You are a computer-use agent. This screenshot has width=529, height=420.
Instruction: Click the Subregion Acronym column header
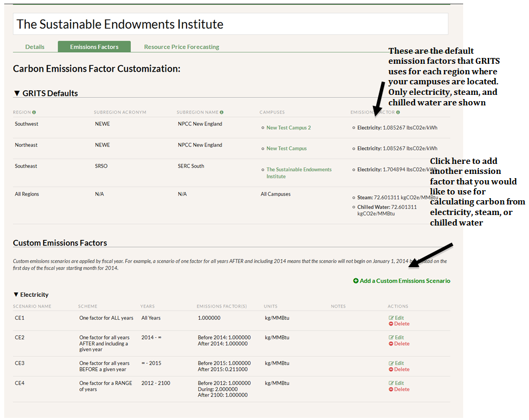point(120,112)
